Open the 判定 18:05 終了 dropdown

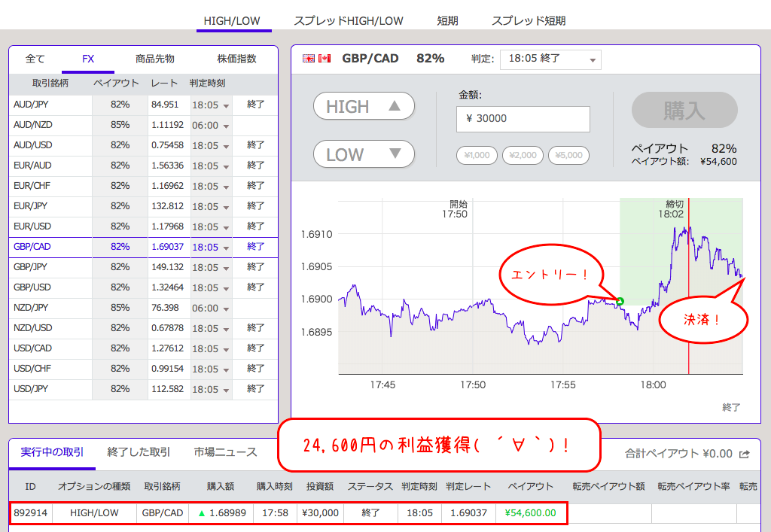(x=550, y=59)
